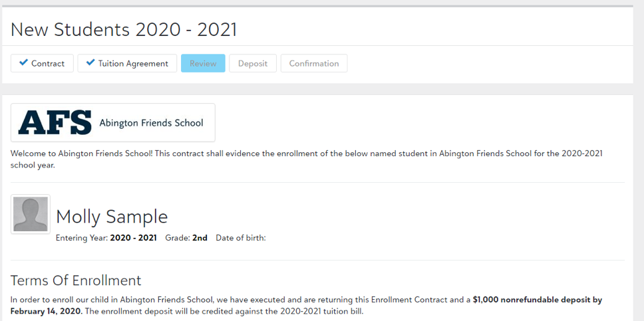Image resolution: width=644 pixels, height=321 pixels.
Task: Click the Tuition Agreement checkmark icon
Action: click(x=90, y=62)
